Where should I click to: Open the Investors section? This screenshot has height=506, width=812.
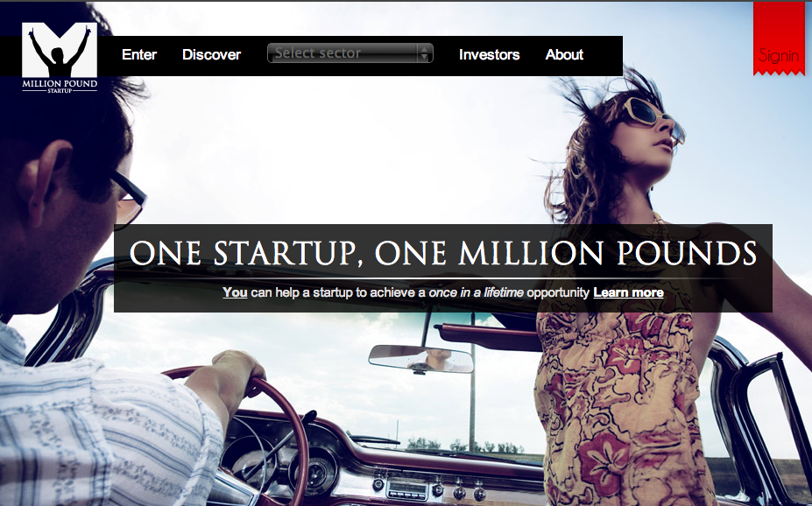pyautogui.click(x=489, y=54)
